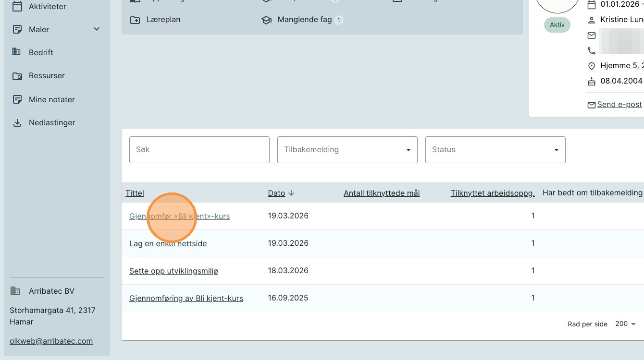The width and height of the screenshot is (644, 360).
Task: Open the Lag en enkel nettside entry
Action: click(168, 243)
